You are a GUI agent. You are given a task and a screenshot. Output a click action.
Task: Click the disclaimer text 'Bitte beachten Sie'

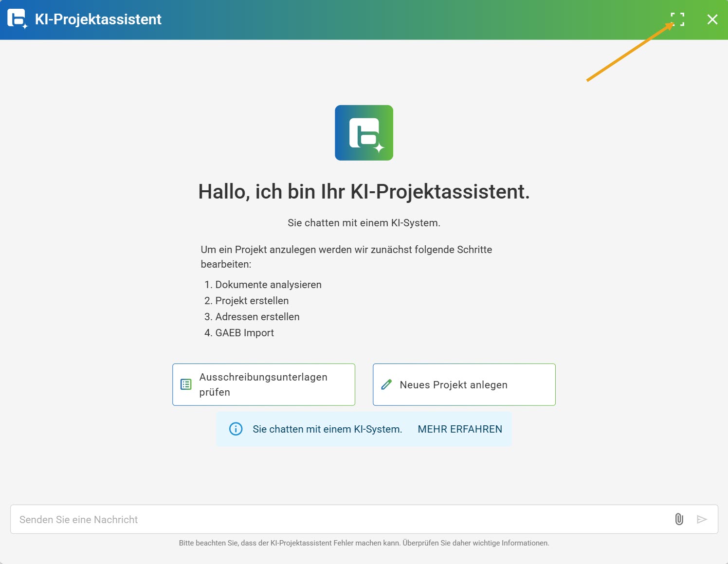coord(364,543)
